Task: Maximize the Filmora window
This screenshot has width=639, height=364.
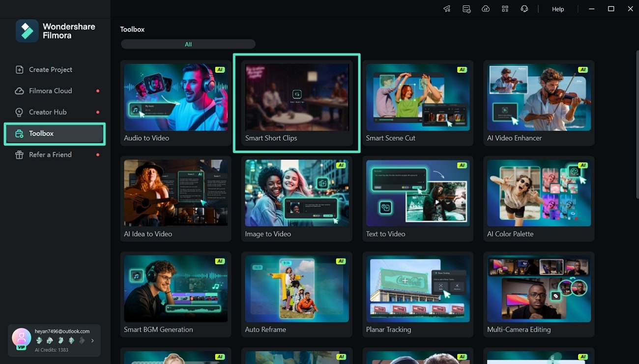Action: 611,9
